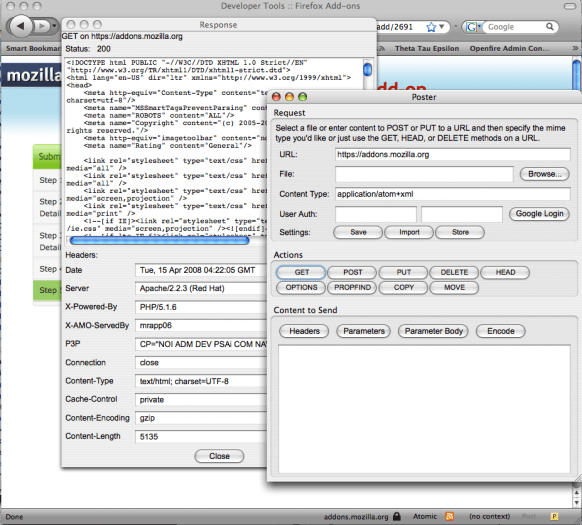Click the mozilla logo on the page
The height and width of the screenshot is (525, 582).
33,75
